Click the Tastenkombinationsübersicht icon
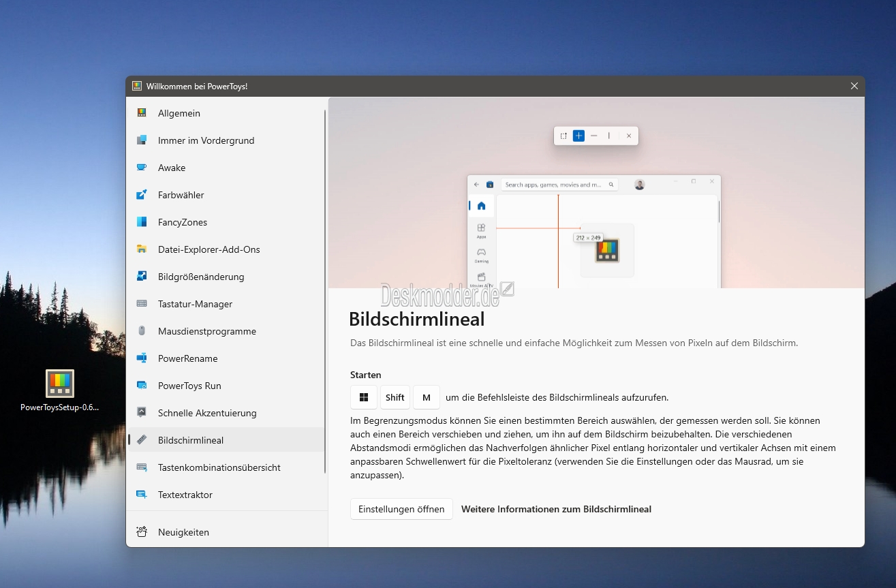Image resolution: width=896 pixels, height=588 pixels. coord(142,467)
